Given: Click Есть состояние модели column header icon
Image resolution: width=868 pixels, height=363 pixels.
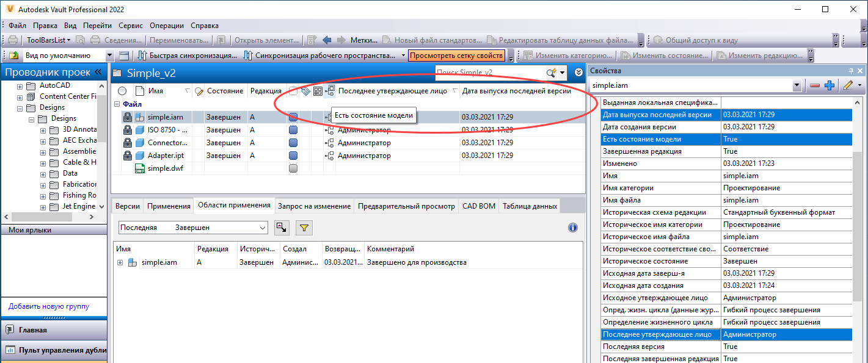Looking at the screenshot, I should (330, 91).
